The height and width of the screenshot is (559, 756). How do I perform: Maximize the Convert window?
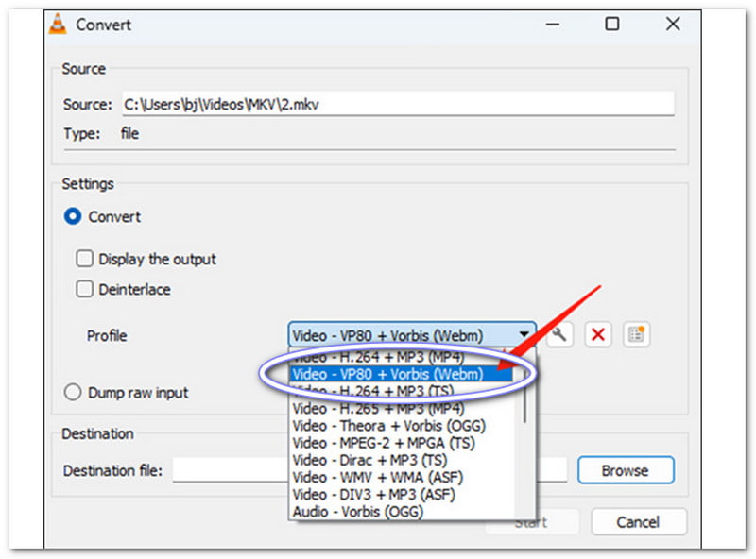click(x=612, y=25)
